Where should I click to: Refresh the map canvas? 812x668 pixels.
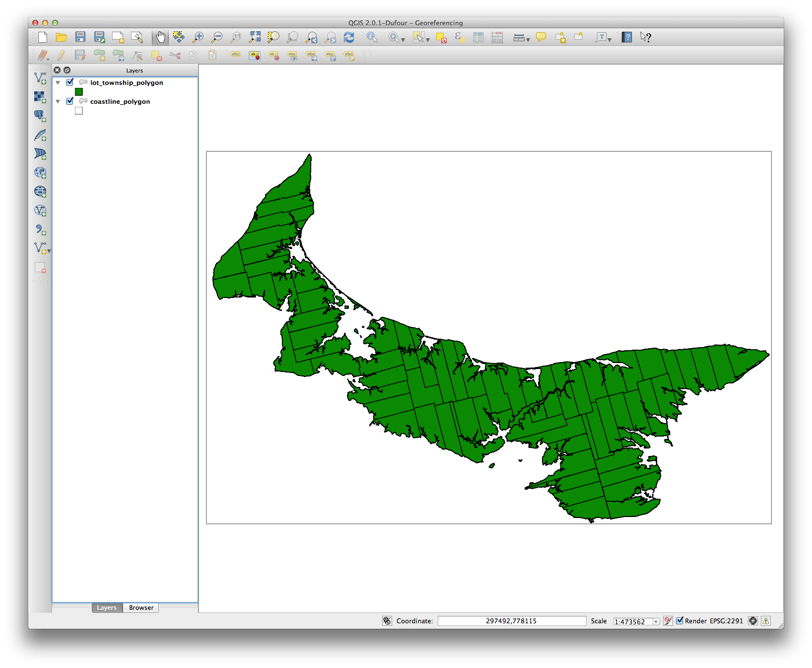pyautogui.click(x=349, y=37)
